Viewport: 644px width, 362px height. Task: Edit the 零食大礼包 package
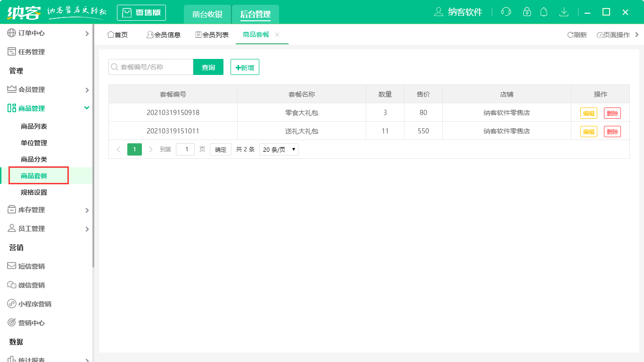pyautogui.click(x=588, y=113)
